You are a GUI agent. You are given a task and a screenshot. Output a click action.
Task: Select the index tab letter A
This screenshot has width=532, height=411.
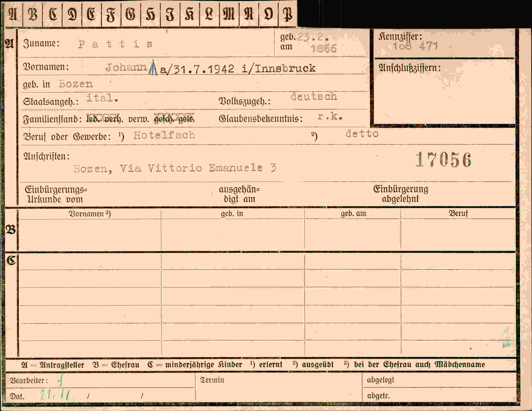13,14
